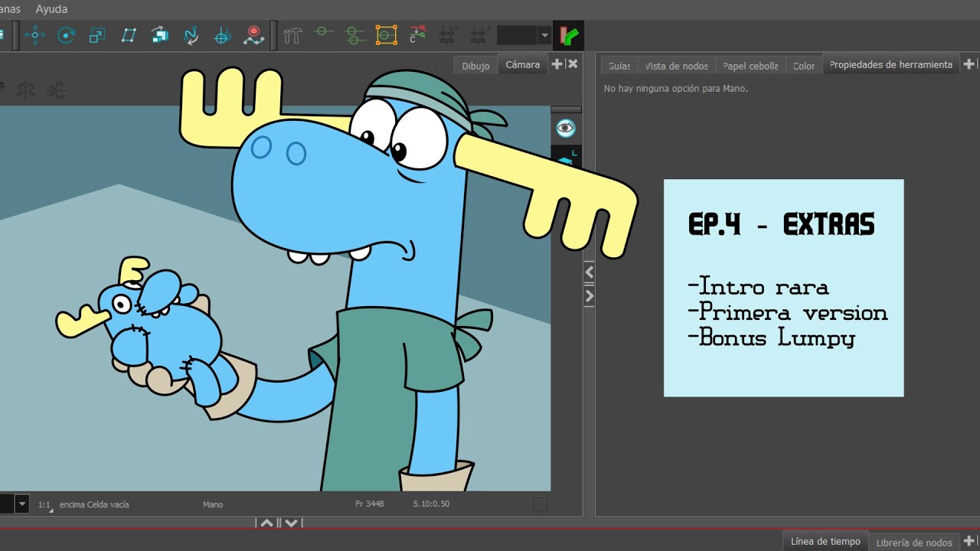The width and height of the screenshot is (980, 551).
Task: Click the red motion keyframe path icon
Action: coord(253,35)
